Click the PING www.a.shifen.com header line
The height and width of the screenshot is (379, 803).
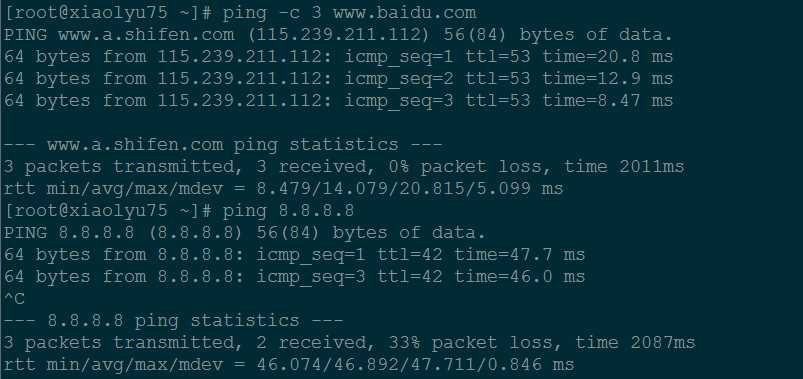click(338, 35)
